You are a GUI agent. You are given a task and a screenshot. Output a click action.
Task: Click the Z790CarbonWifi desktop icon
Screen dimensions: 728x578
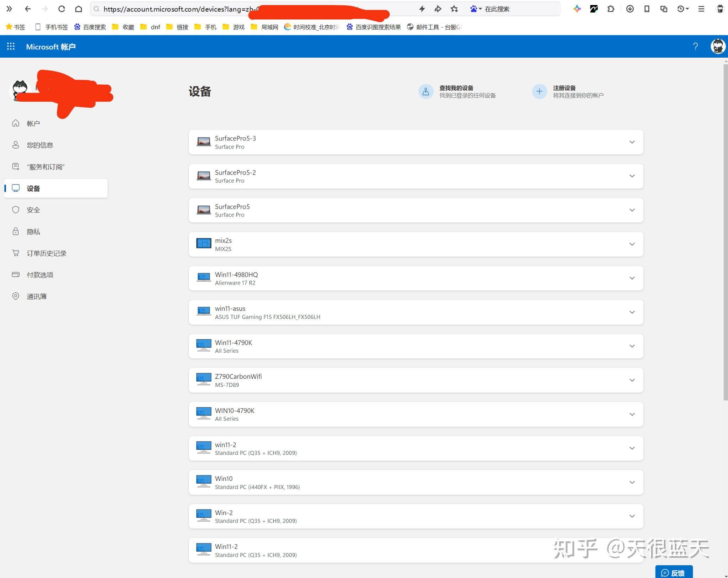click(204, 380)
